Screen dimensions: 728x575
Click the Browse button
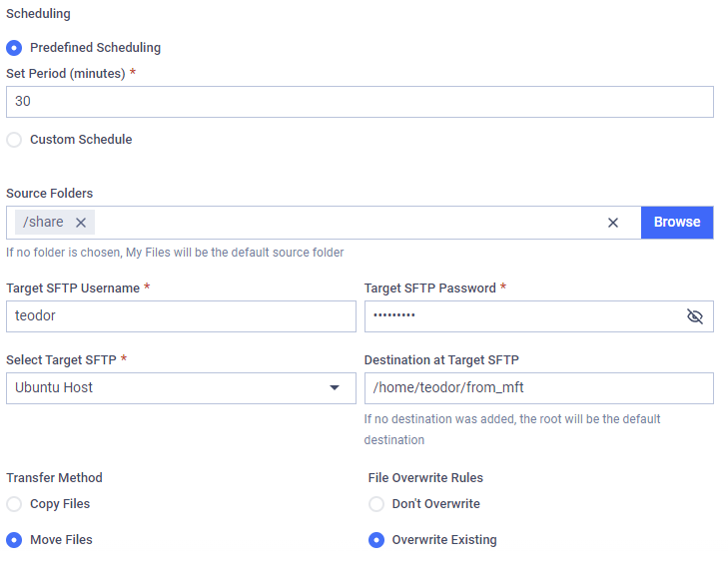tap(677, 223)
